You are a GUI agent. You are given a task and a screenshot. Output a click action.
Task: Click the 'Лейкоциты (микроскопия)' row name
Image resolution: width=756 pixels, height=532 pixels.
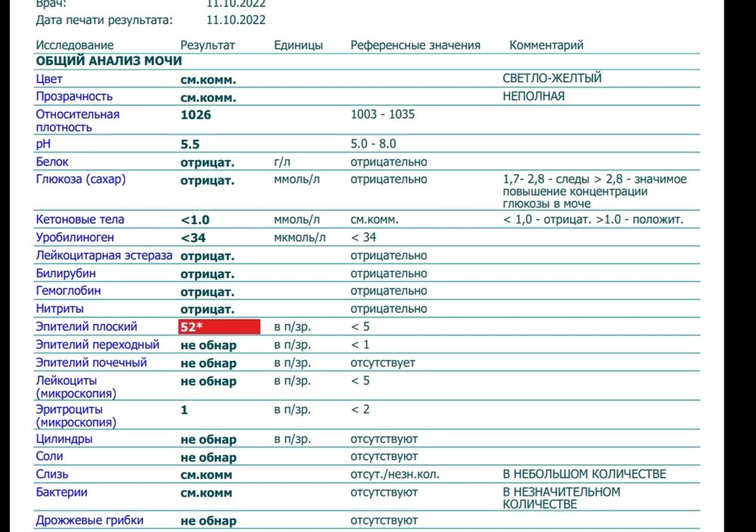tap(76, 387)
